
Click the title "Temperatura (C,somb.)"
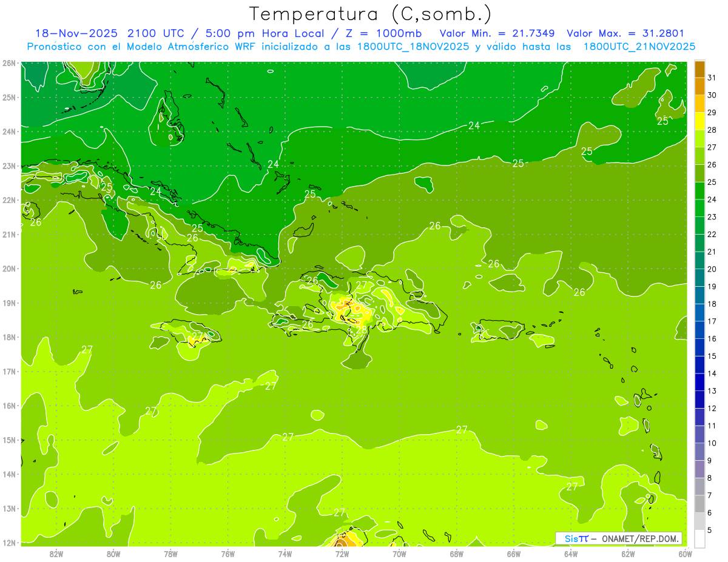tap(371, 14)
